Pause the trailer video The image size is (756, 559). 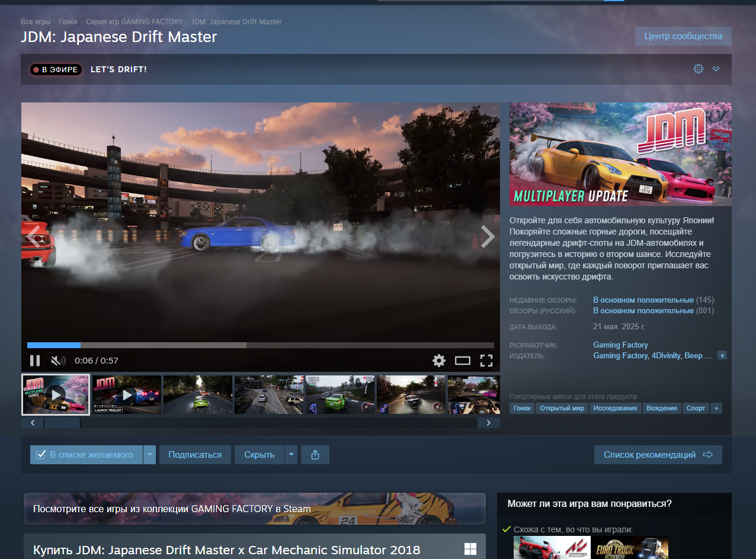(x=35, y=360)
